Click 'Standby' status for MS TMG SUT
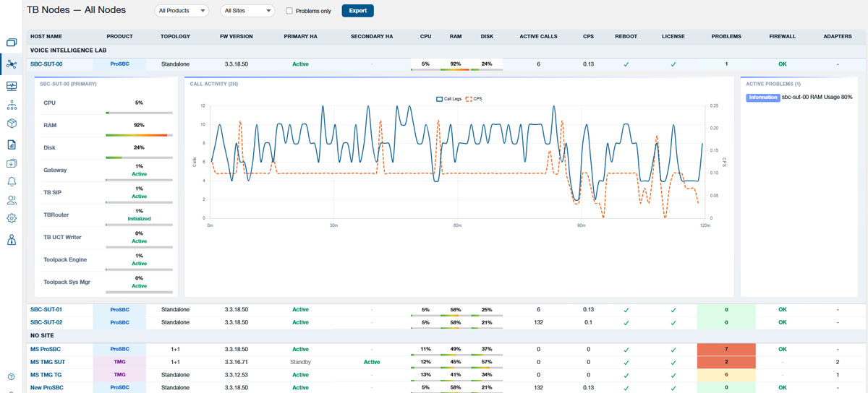Screen dimensions: 868x393 (299, 362)
